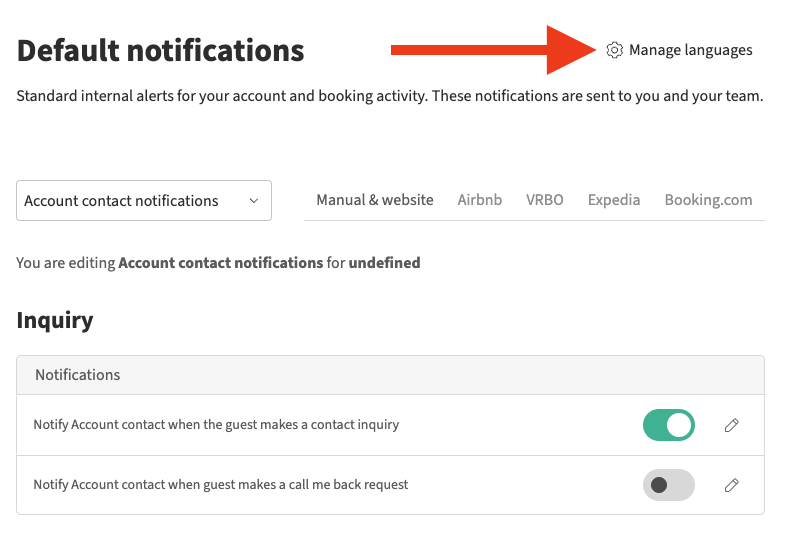The height and width of the screenshot is (536, 788).
Task: Open the Booking.com tab
Action: coord(708,200)
